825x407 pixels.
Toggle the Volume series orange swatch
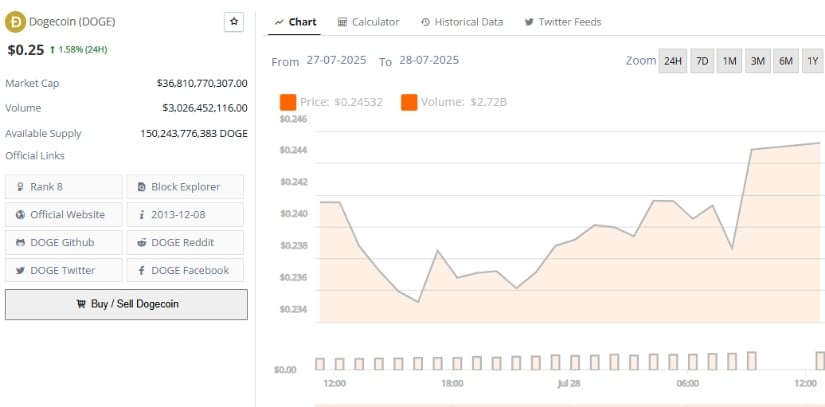pos(409,102)
